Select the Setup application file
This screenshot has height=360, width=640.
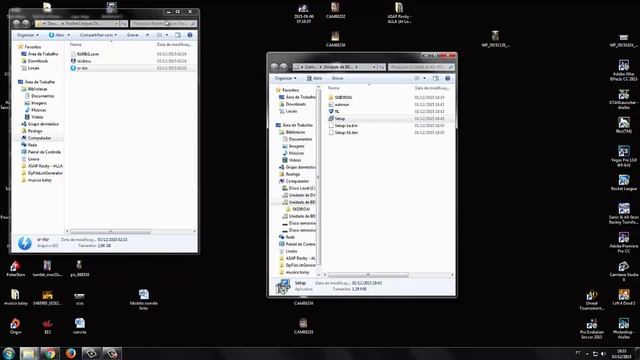pos(340,118)
